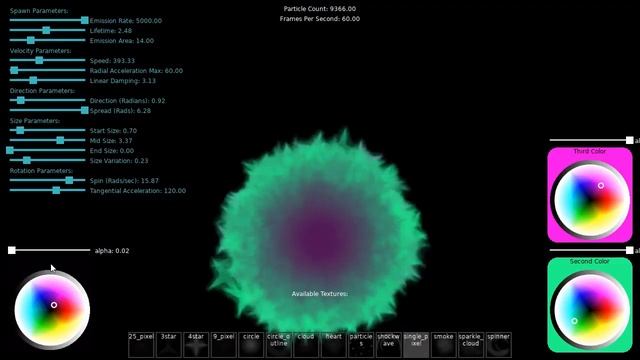Select the circle_outline texture
The width and height of the screenshot is (640, 360).
279,345
